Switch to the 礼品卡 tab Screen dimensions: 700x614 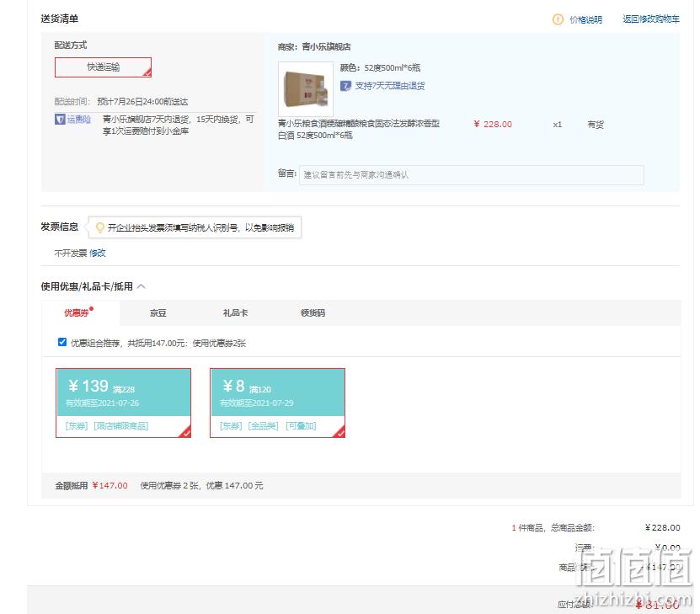coord(235,312)
